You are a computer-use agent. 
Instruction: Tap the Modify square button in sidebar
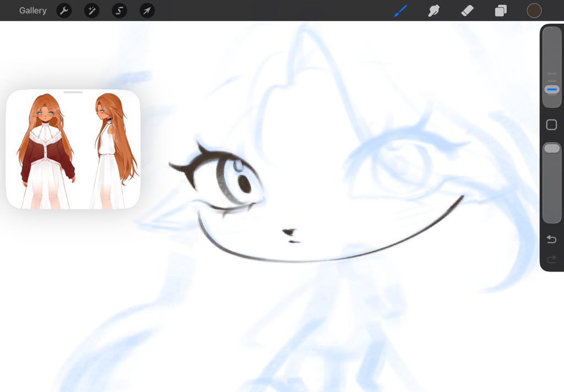(x=551, y=125)
